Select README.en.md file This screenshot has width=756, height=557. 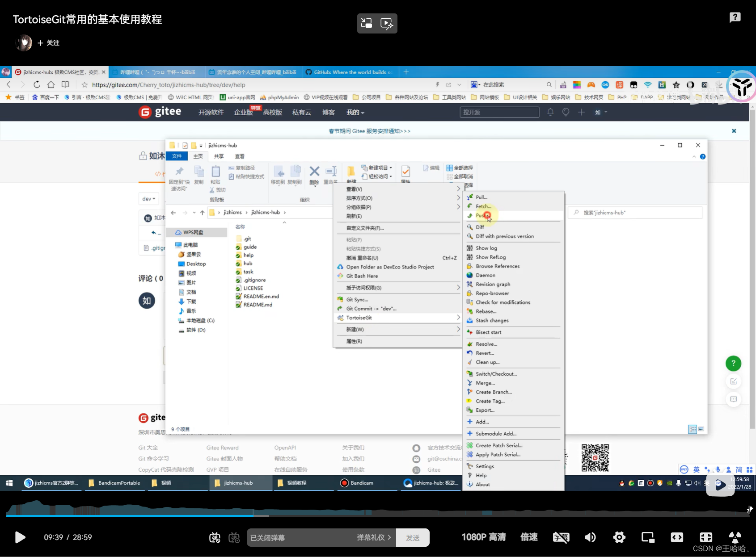[261, 296]
